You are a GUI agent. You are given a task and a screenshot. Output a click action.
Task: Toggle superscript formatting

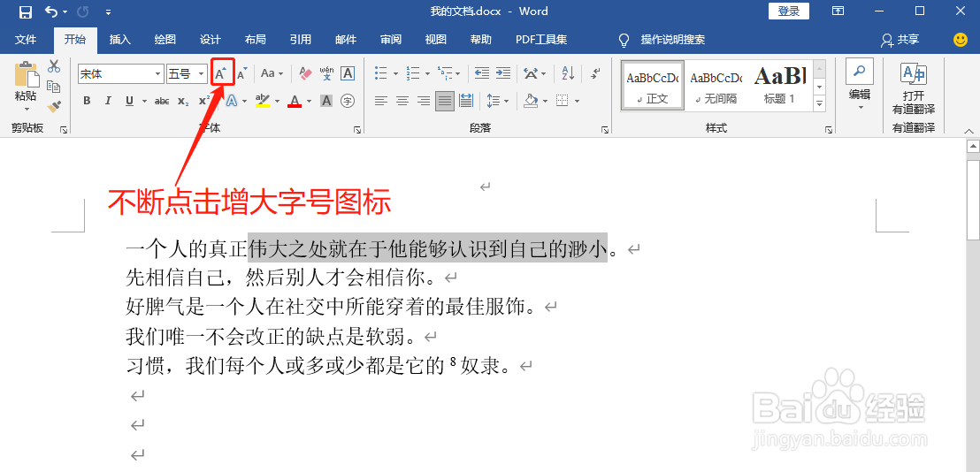tap(203, 101)
